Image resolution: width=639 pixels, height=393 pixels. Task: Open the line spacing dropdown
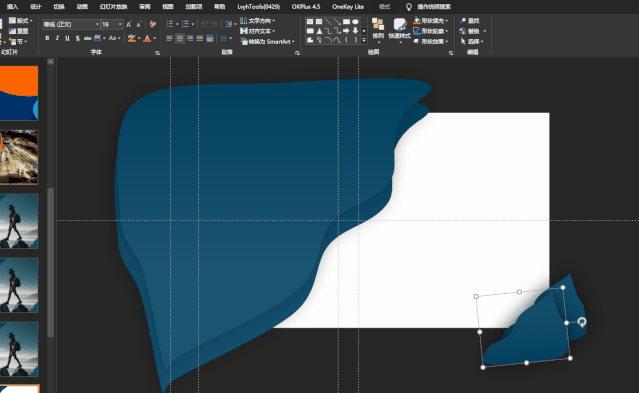tap(231, 24)
